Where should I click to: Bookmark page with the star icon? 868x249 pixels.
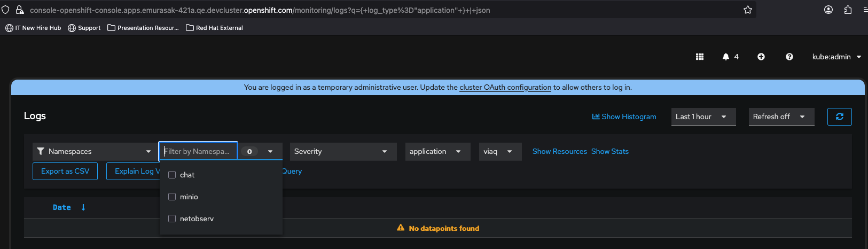tap(748, 10)
